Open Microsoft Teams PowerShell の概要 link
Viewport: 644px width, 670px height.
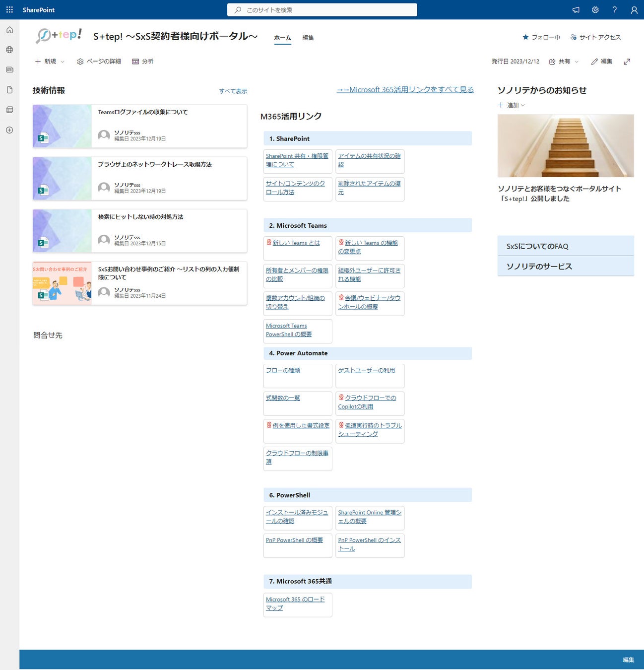(289, 330)
